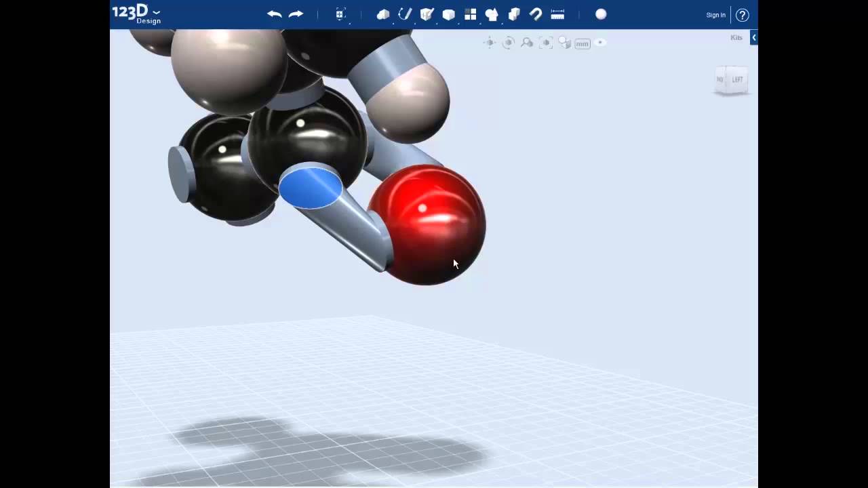Open the 123D Design application menu

tap(136, 14)
